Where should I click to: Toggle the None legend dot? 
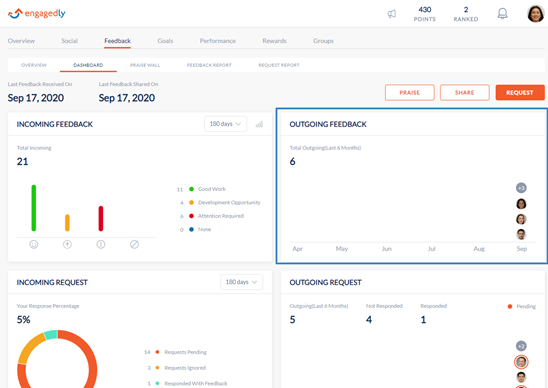point(191,229)
